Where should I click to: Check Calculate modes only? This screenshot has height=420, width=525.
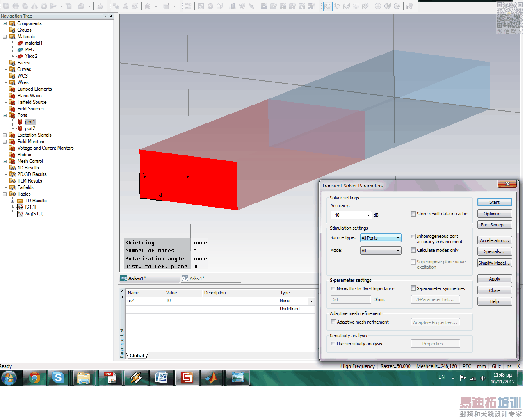click(x=413, y=250)
